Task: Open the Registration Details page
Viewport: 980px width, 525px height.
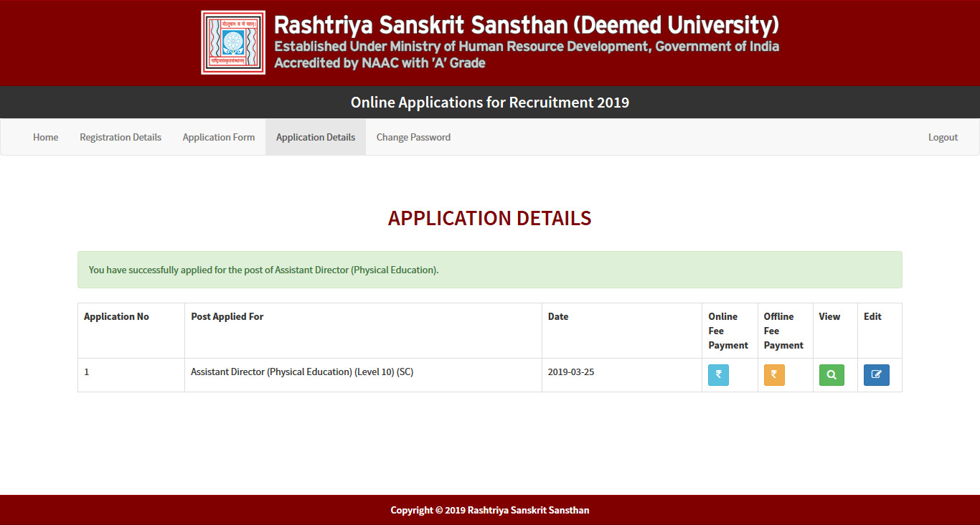Action: pos(121,137)
